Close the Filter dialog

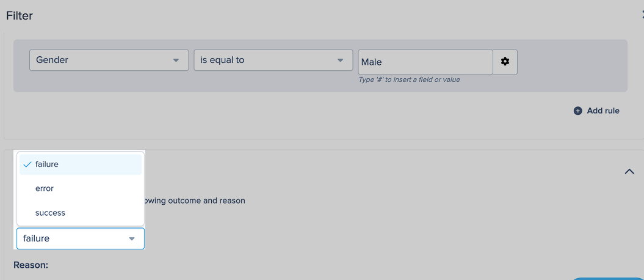(640, 16)
